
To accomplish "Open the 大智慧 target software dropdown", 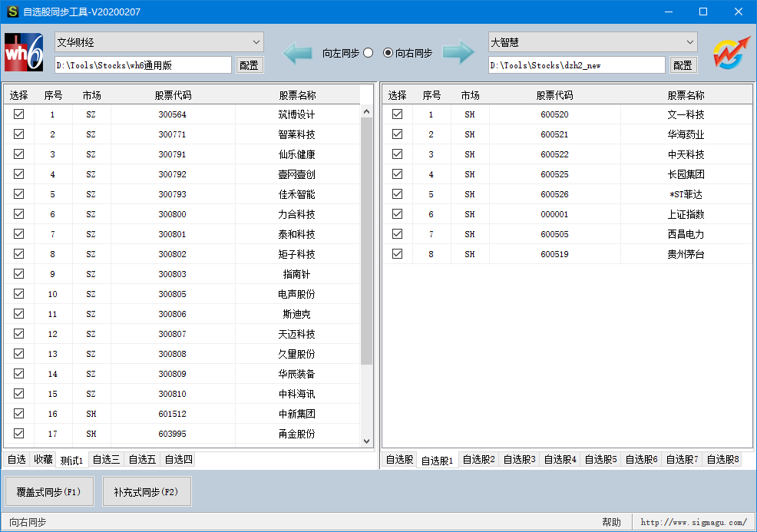I will [592, 42].
